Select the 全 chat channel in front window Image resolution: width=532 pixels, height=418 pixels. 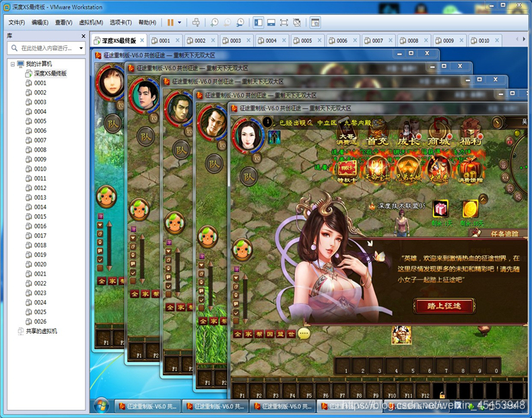click(238, 334)
